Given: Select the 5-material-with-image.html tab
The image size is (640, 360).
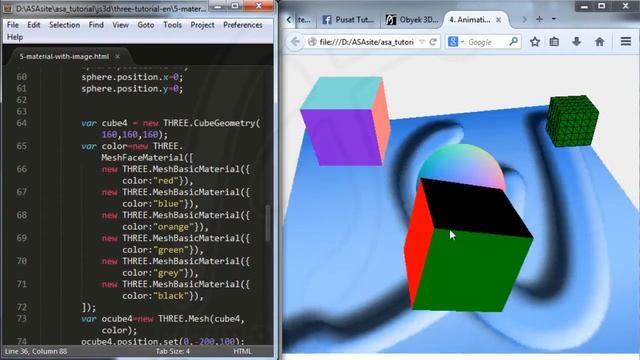Looking at the screenshot, I should pyautogui.click(x=64, y=56).
